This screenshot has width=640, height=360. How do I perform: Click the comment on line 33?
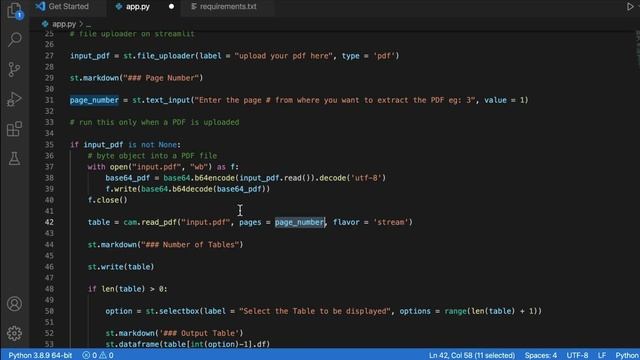[x=154, y=122]
